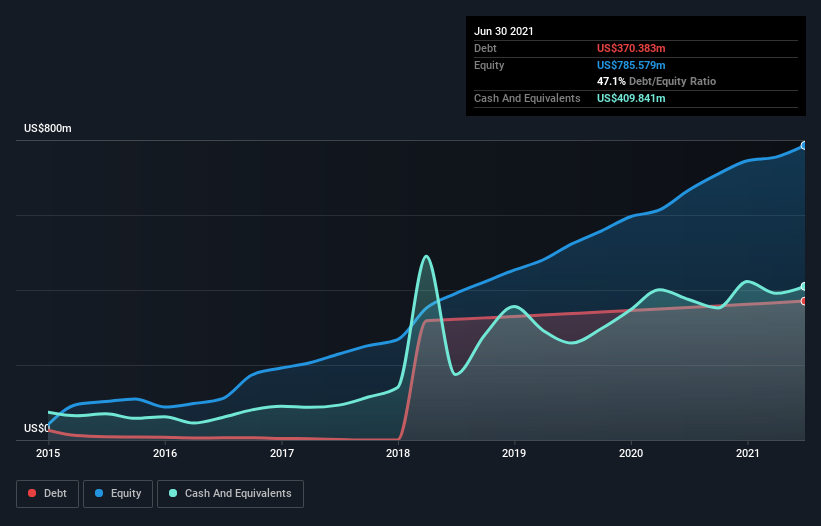Click the 2019 x-axis label

[514, 453]
